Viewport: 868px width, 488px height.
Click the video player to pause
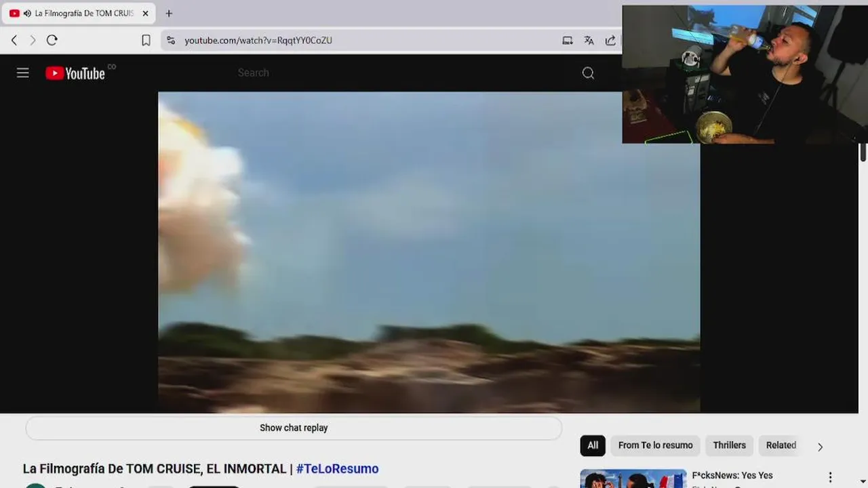(429, 252)
